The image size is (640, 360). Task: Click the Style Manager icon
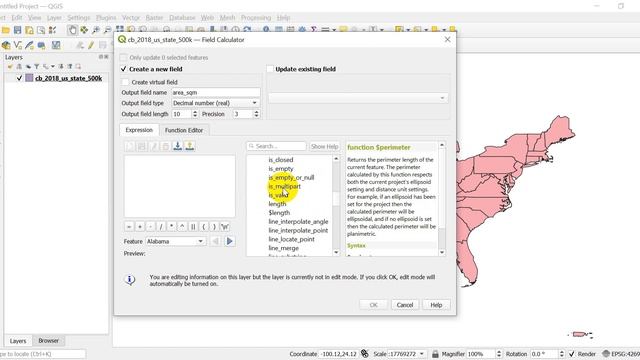click(53, 30)
